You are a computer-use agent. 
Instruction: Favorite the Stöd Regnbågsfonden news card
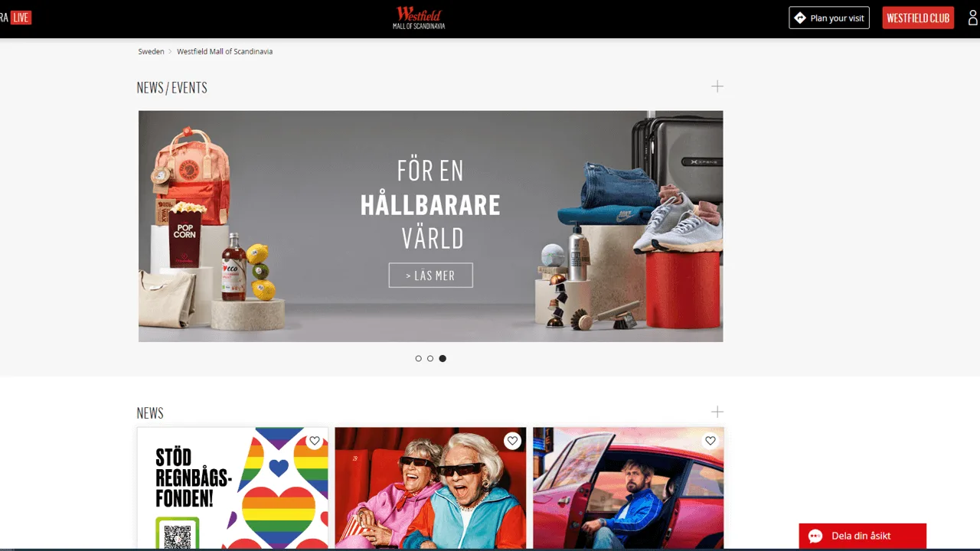(x=315, y=441)
